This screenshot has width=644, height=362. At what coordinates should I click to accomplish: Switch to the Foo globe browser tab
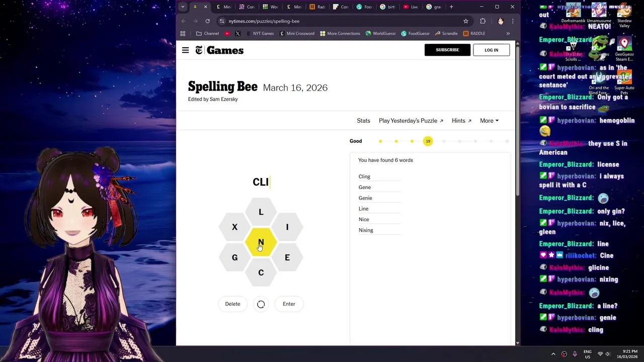click(x=364, y=7)
